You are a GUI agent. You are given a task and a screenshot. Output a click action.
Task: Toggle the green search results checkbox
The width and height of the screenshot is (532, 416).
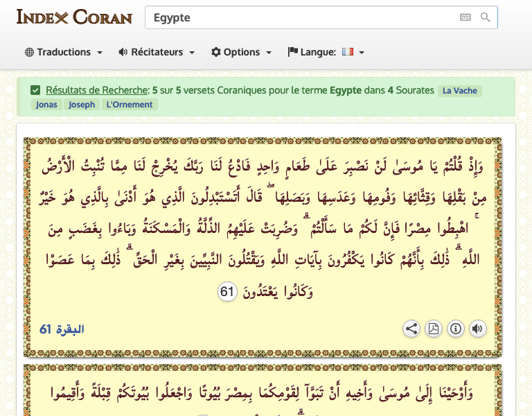35,90
